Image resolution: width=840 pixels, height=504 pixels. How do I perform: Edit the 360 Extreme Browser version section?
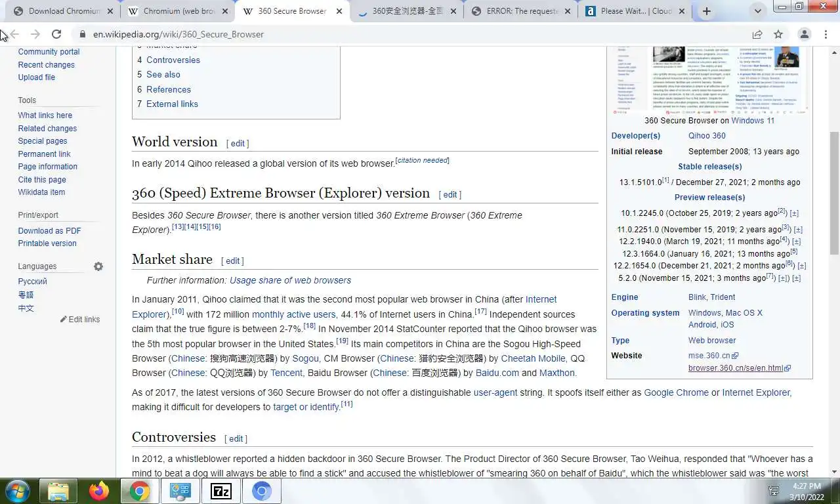click(450, 194)
